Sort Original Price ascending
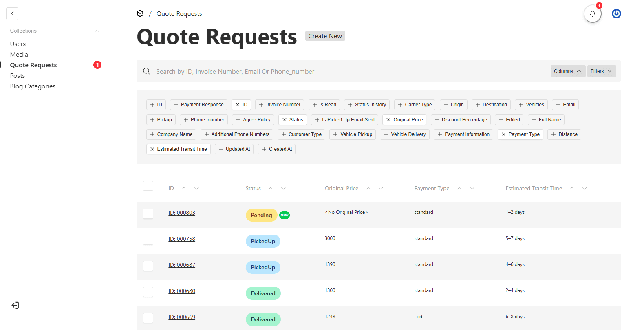 tap(368, 188)
